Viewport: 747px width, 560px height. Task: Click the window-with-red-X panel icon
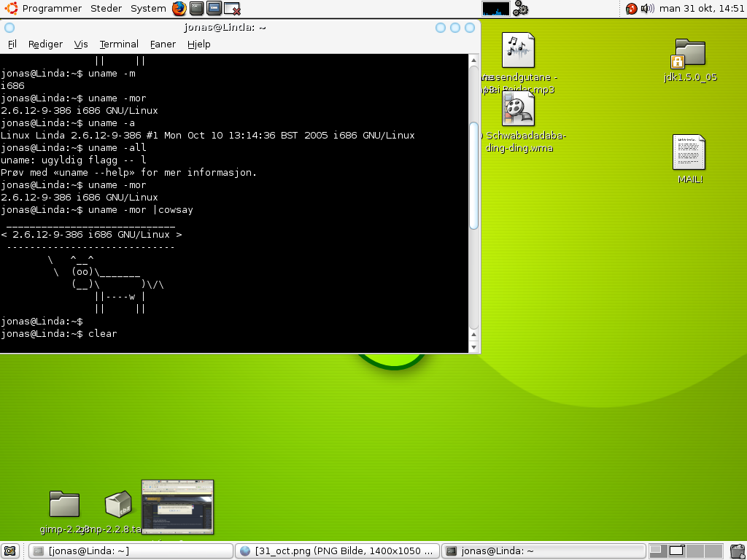click(x=232, y=9)
